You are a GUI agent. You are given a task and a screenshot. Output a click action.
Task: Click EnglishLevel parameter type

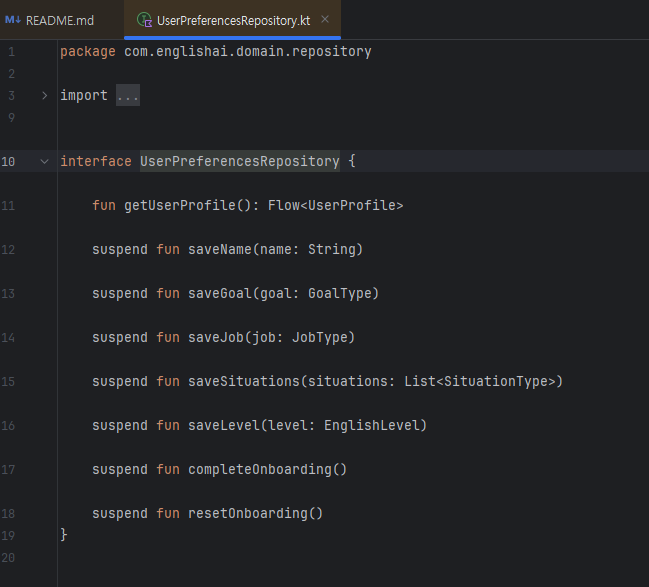[x=372, y=426]
